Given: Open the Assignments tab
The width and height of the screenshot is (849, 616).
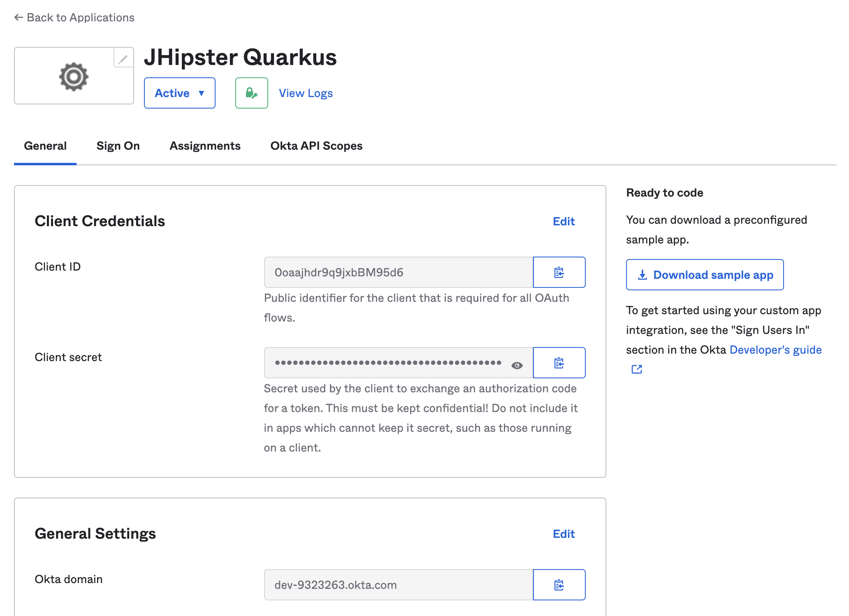Looking at the screenshot, I should coord(205,146).
